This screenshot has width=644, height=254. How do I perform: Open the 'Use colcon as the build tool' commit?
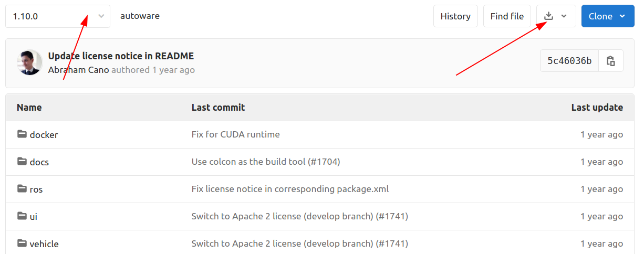point(266,162)
